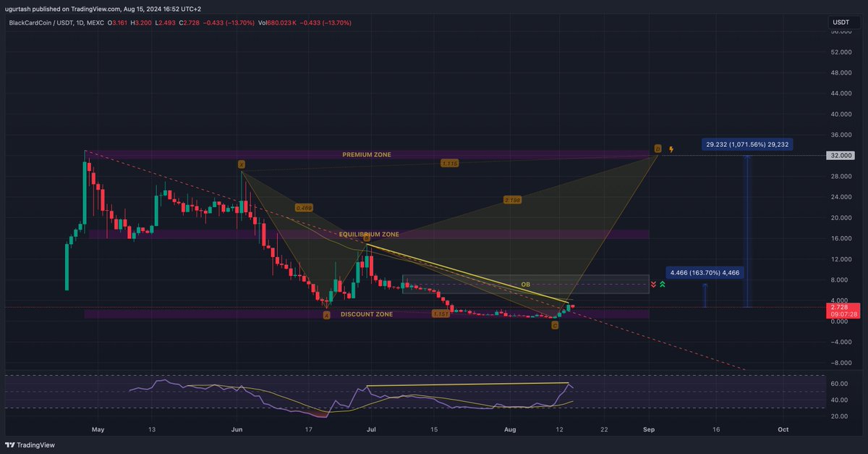Toggle the OB order block zone
Screen dimensions: 868x454
point(526,284)
